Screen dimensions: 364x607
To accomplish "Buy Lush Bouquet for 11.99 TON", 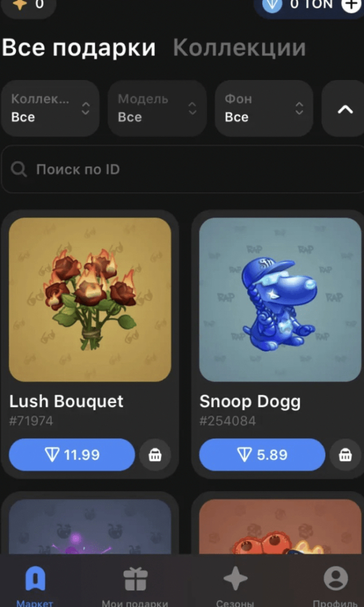I will (x=72, y=455).
